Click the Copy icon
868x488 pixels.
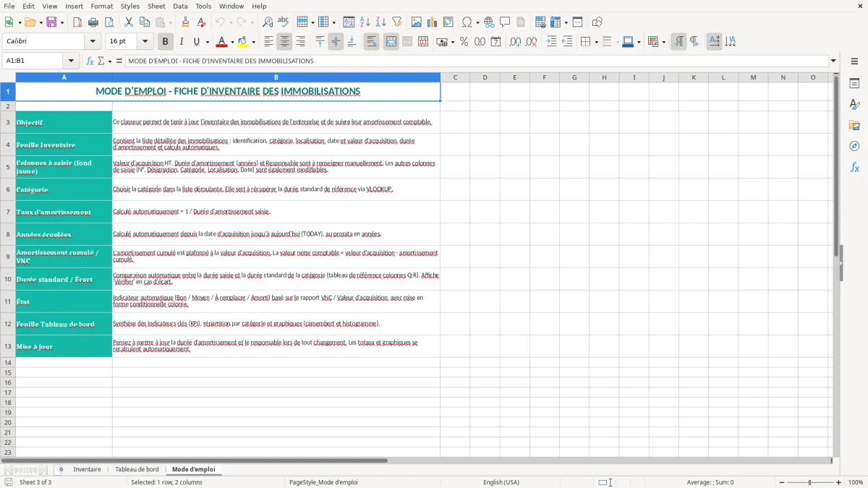click(145, 22)
